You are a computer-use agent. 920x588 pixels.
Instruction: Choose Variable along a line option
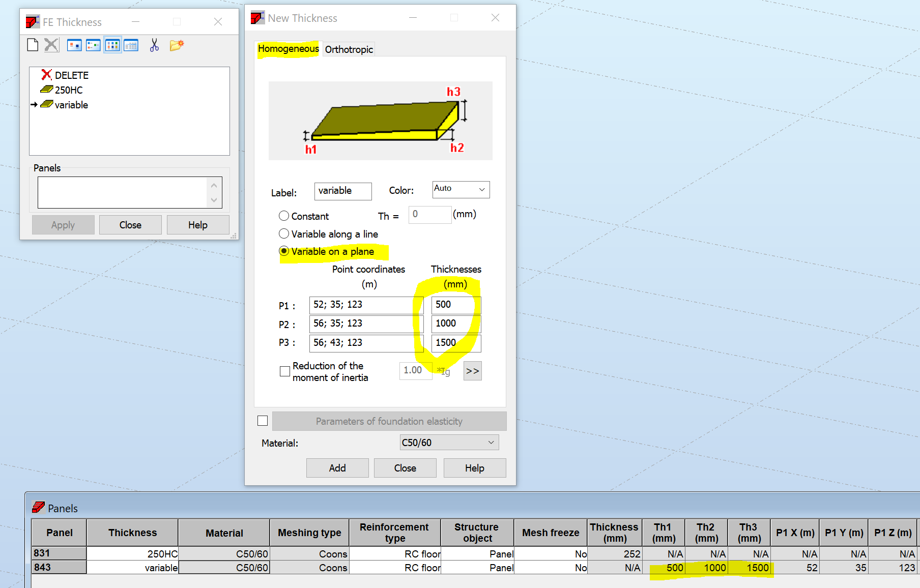(284, 233)
